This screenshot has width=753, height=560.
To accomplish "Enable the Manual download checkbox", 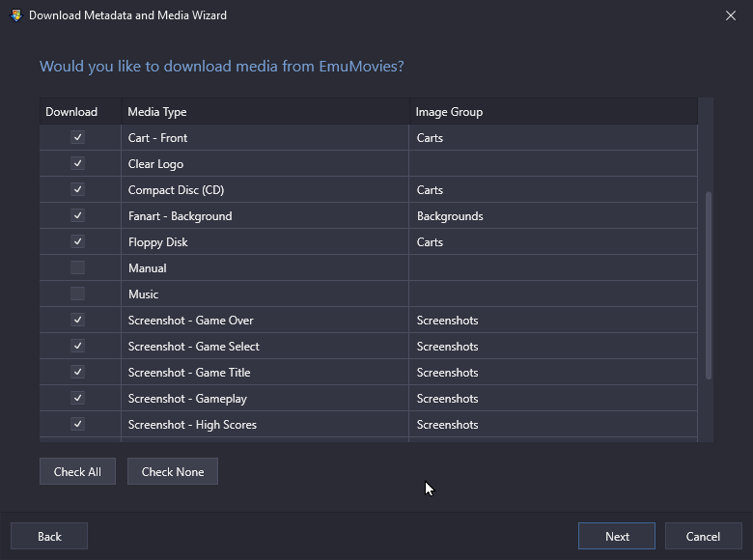I will (x=78, y=267).
